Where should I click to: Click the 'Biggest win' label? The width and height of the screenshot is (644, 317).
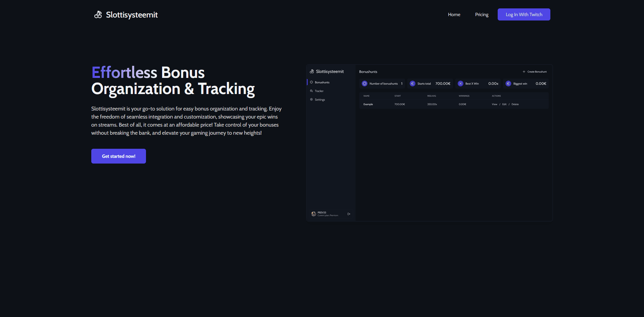520,84
